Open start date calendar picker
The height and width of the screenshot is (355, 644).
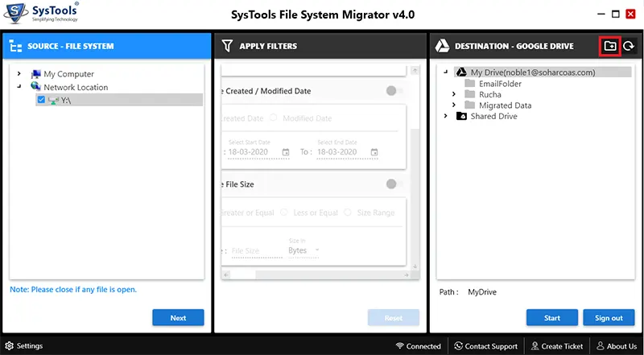(286, 152)
